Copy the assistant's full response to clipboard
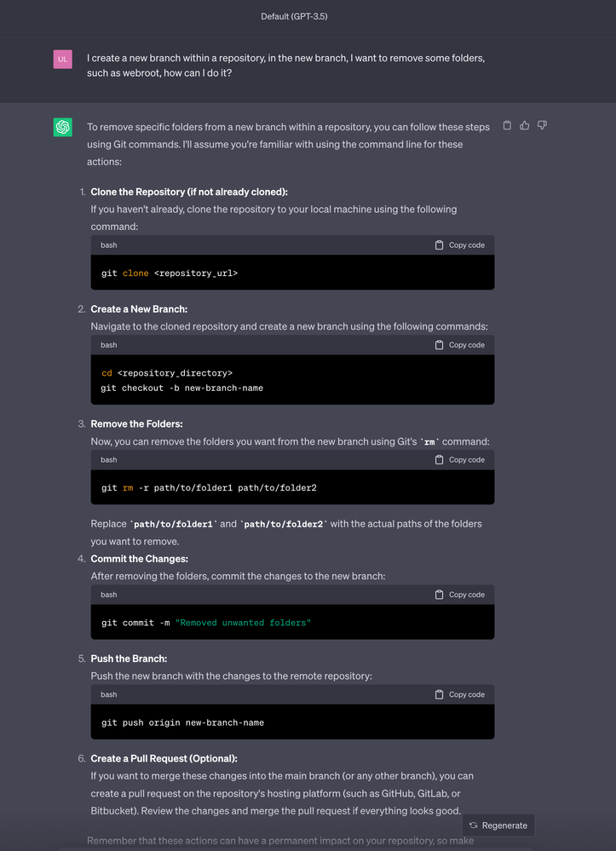Image resolution: width=616 pixels, height=851 pixels. [x=507, y=124]
